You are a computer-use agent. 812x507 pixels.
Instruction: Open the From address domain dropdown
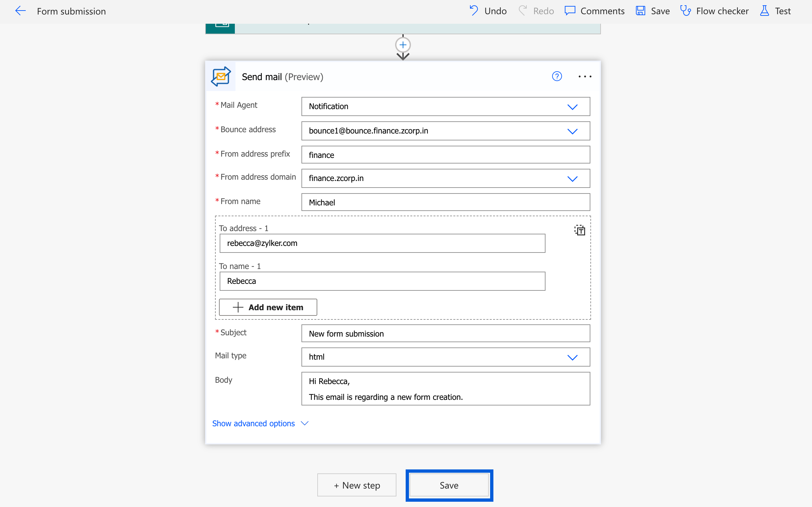pos(572,179)
